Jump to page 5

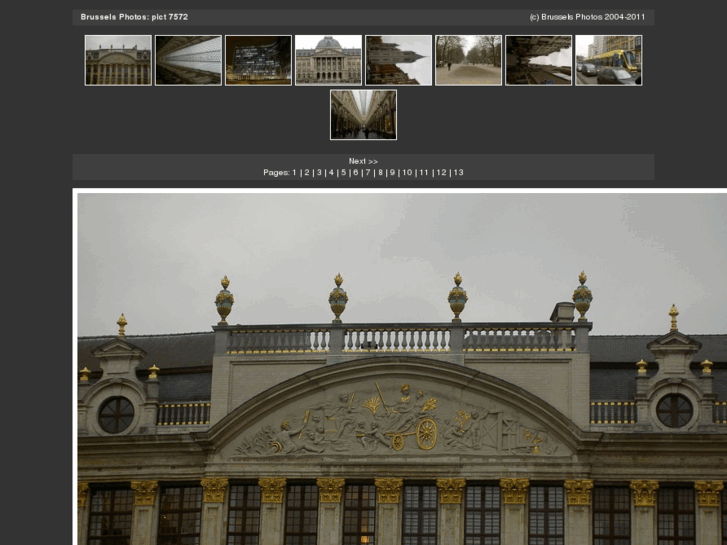coord(344,173)
